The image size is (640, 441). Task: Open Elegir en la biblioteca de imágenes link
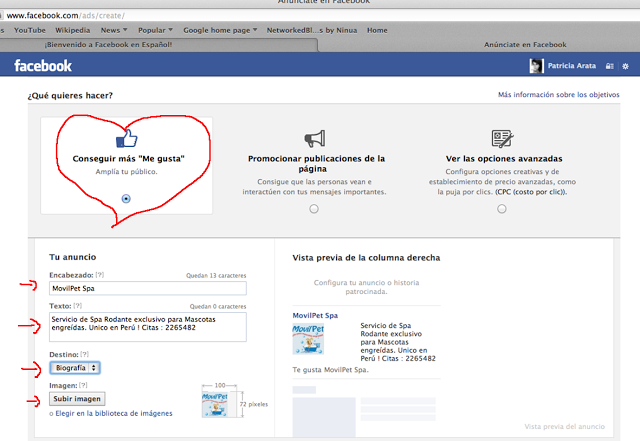114,413
